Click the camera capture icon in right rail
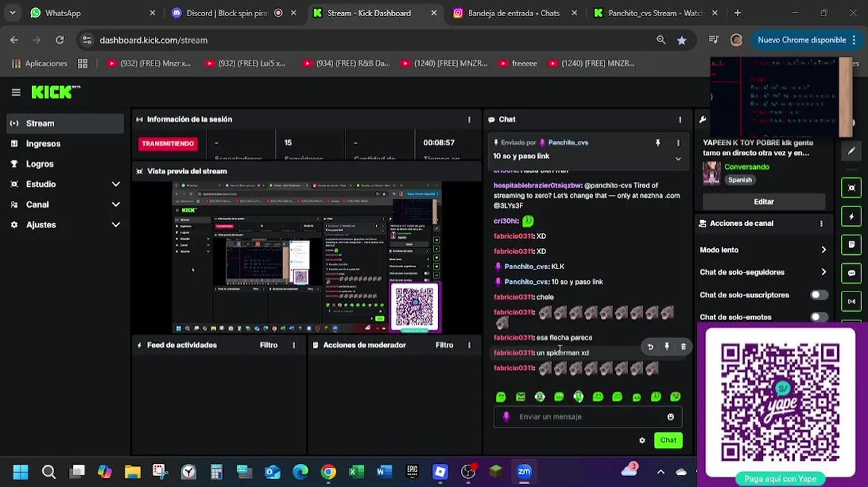Image resolution: width=868 pixels, height=487 pixels. 852,188
